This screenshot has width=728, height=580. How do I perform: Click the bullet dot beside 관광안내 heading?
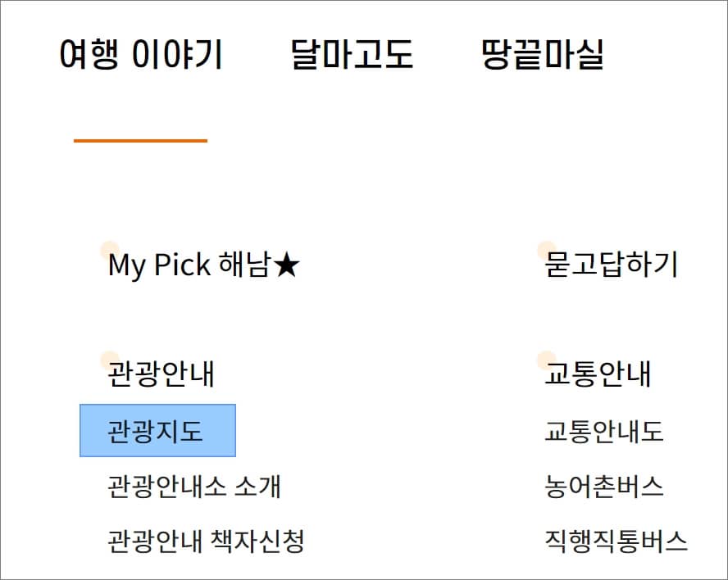pos(110,360)
